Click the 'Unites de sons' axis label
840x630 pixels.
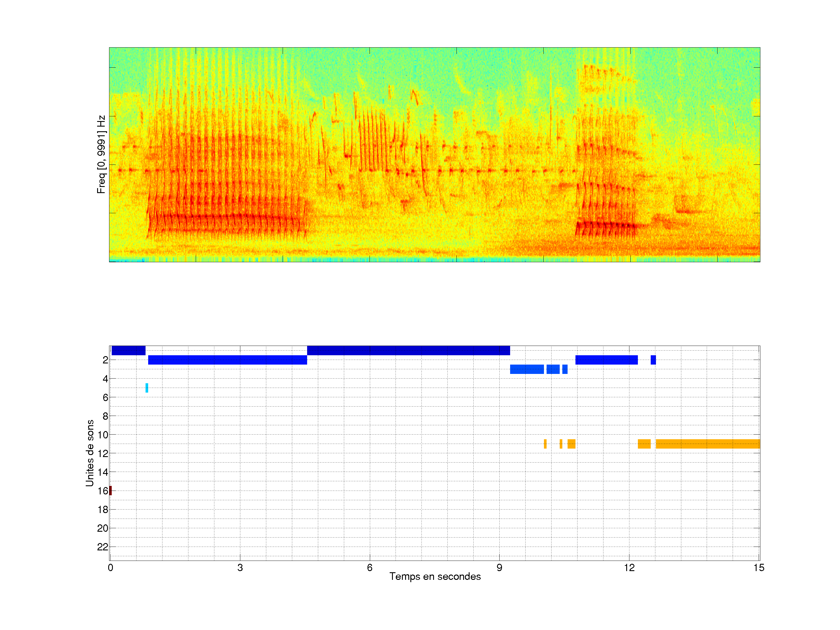[90, 453]
